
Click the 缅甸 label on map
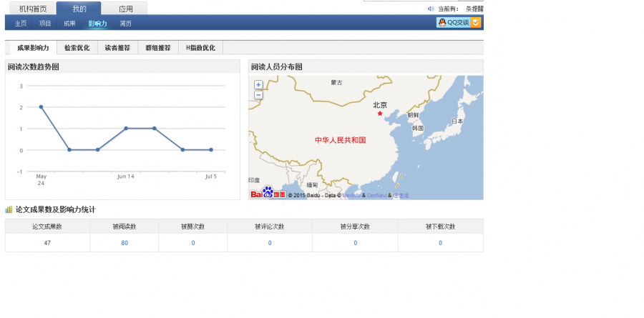(312, 185)
